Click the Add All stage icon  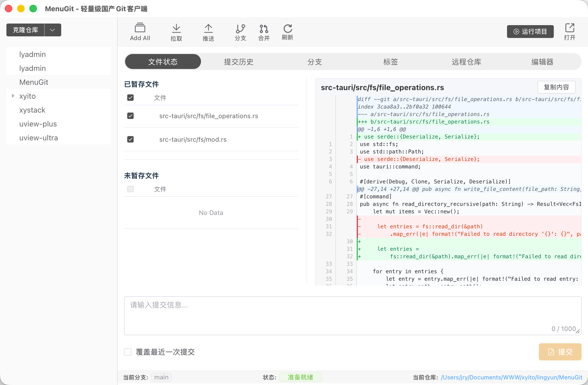[x=140, y=28]
